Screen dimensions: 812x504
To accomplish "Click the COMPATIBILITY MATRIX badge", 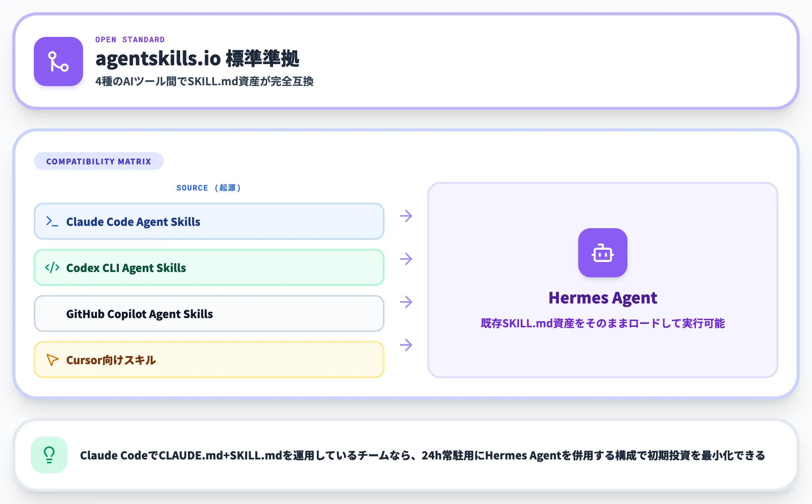I will [99, 161].
